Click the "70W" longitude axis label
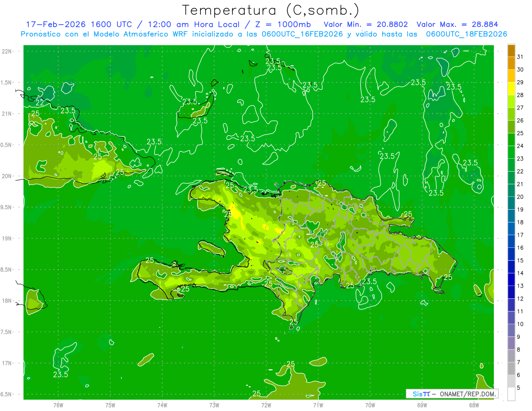 tap(370, 405)
